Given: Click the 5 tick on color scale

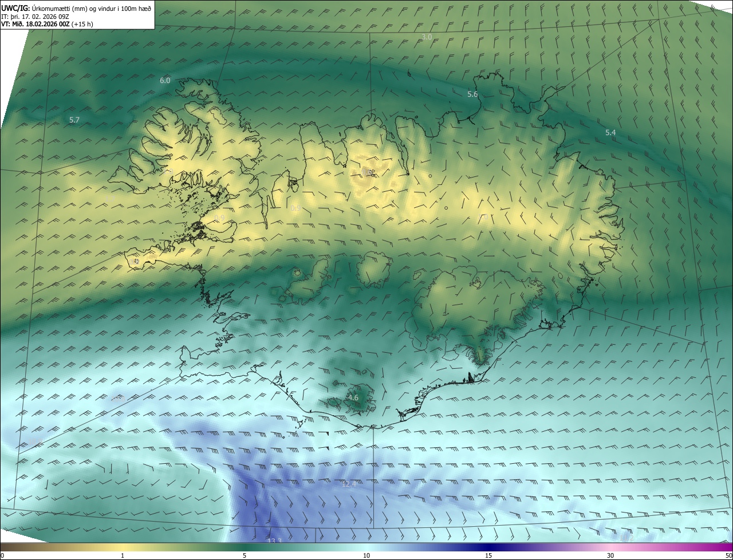Looking at the screenshot, I should (x=245, y=556).
